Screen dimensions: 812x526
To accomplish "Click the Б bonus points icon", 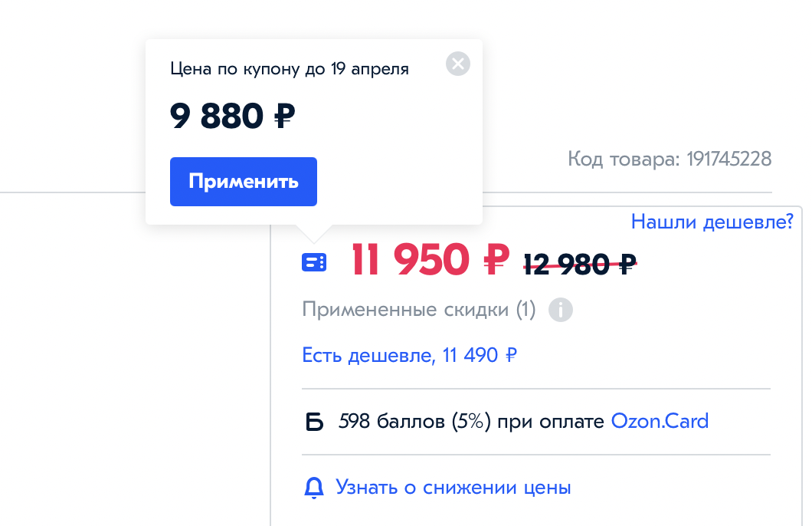I will [x=314, y=422].
